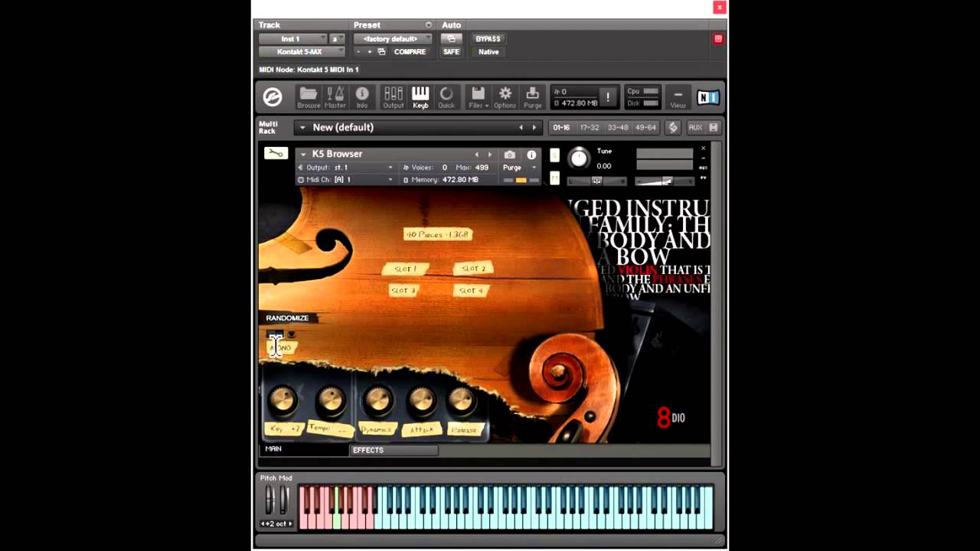
Task: Open the Kontakt 5-AAX plugin selector
Action: [x=302, y=52]
